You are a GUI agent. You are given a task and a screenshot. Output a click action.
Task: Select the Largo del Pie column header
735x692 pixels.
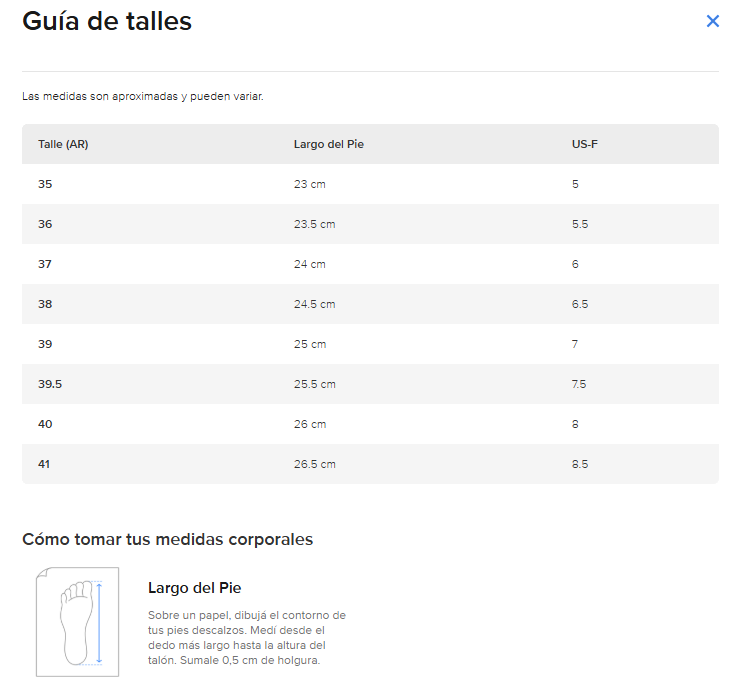329,144
